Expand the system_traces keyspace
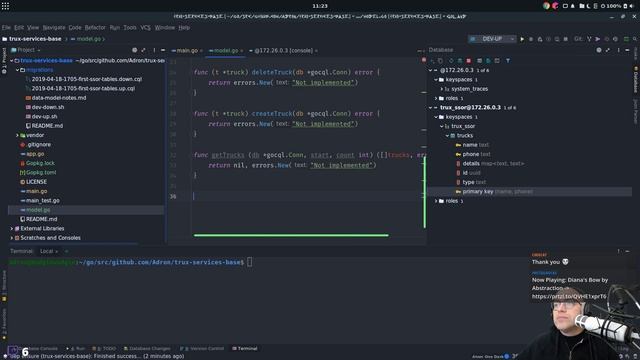The width and height of the screenshot is (640, 360). tap(442, 89)
